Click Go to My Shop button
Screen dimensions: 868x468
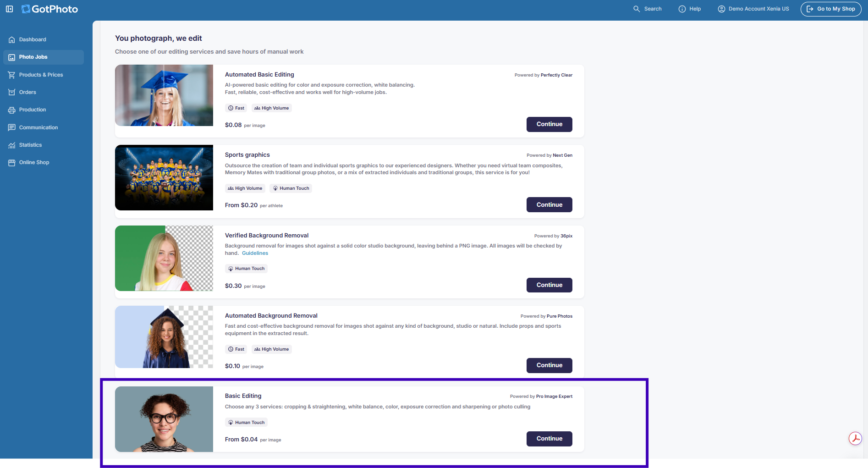pos(830,9)
